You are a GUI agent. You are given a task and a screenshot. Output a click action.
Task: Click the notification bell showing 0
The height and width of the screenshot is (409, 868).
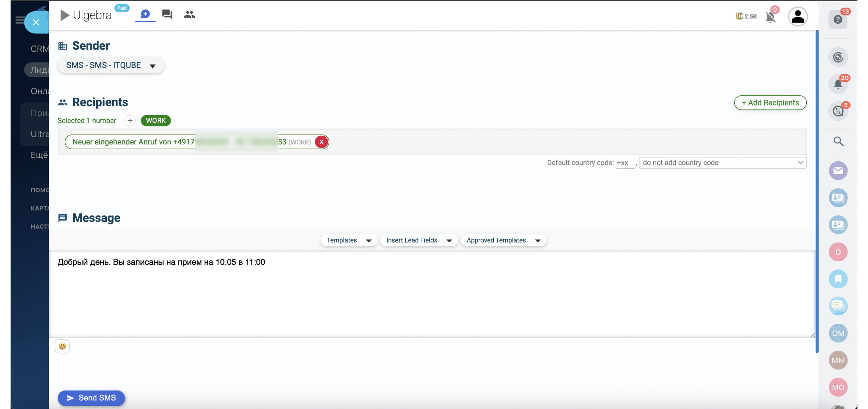pos(770,16)
